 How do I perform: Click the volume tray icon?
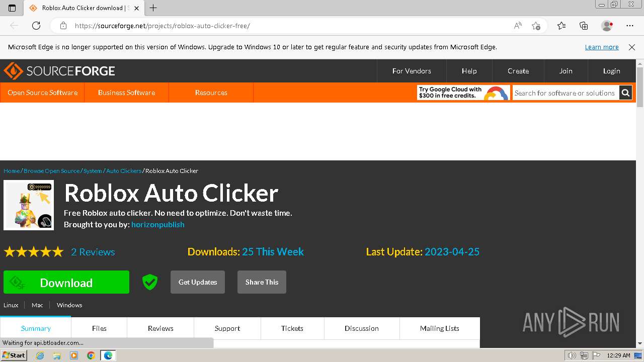pyautogui.click(x=572, y=355)
